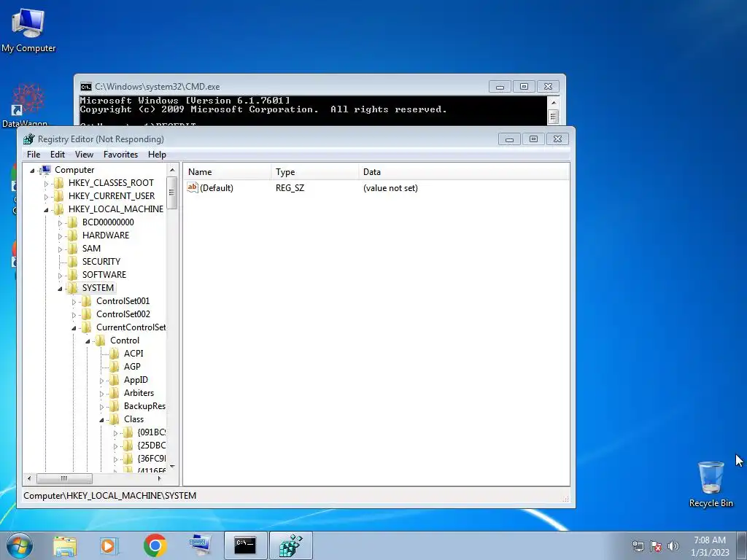Click the Data column header
This screenshot has height=560, width=747.
pos(464,172)
